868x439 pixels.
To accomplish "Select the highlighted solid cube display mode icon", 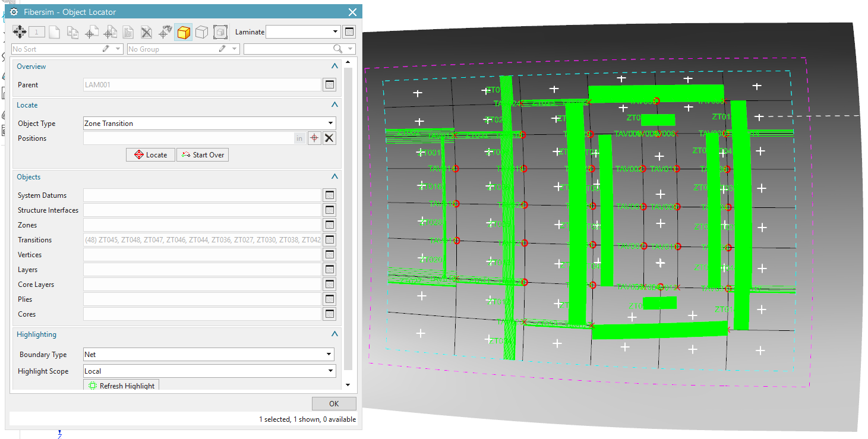I will click(184, 31).
